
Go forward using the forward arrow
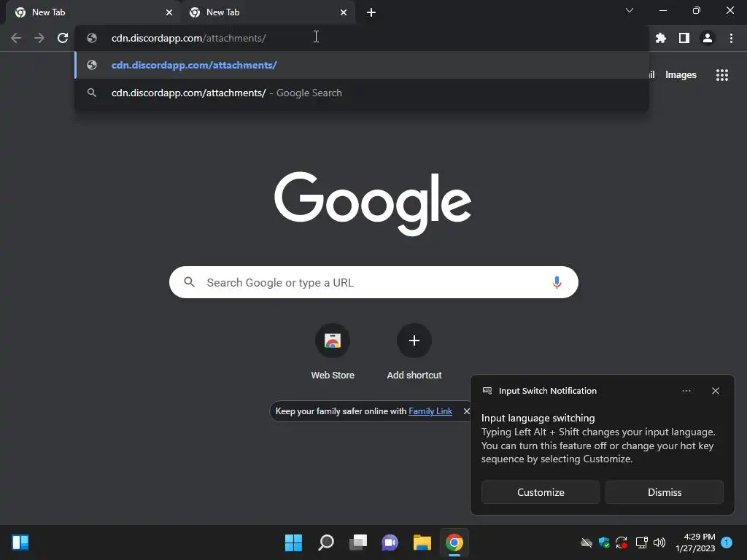pyautogui.click(x=39, y=38)
